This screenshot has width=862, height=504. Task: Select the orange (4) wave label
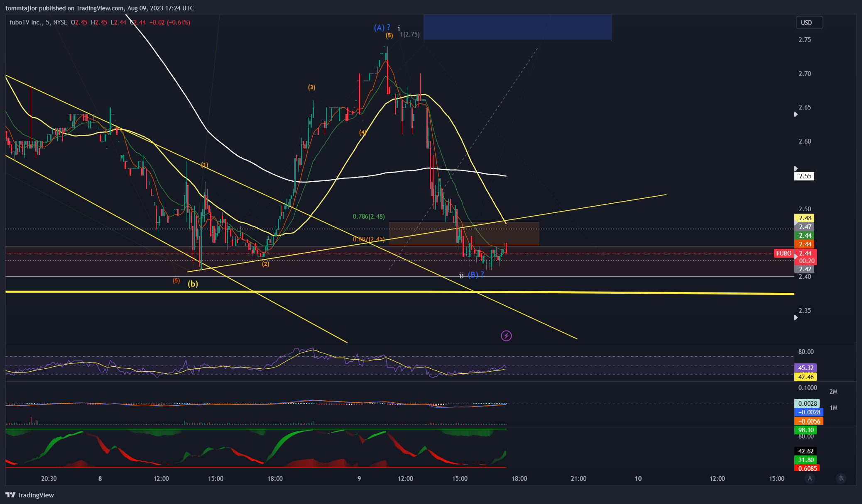363,133
